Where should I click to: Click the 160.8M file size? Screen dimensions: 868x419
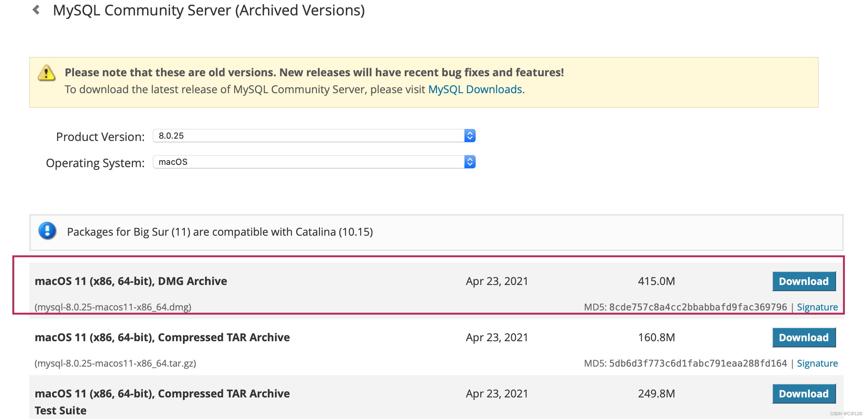click(656, 337)
